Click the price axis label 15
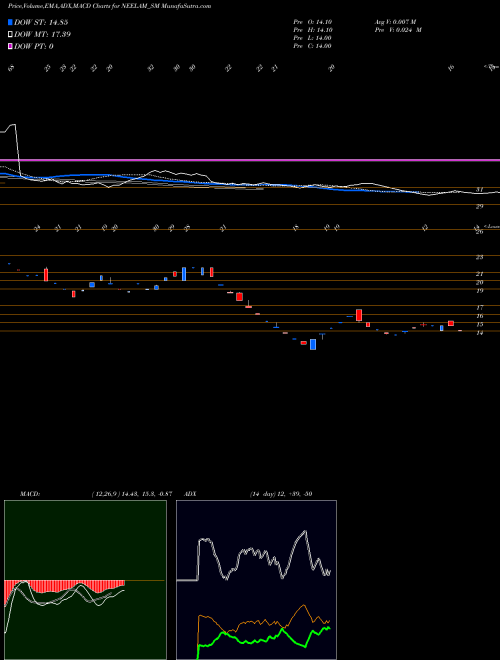 (479, 325)
